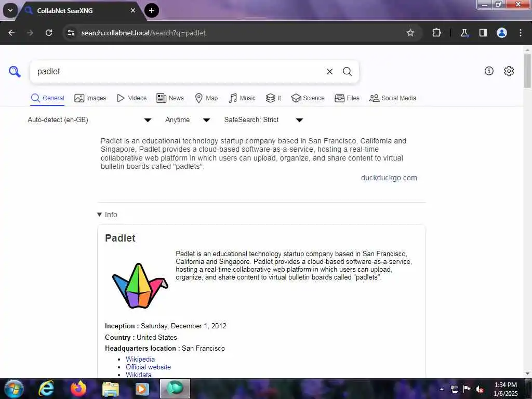This screenshot has width=532, height=399.
Task: Click the SearXNG magnifier logo
Action: 15,72
